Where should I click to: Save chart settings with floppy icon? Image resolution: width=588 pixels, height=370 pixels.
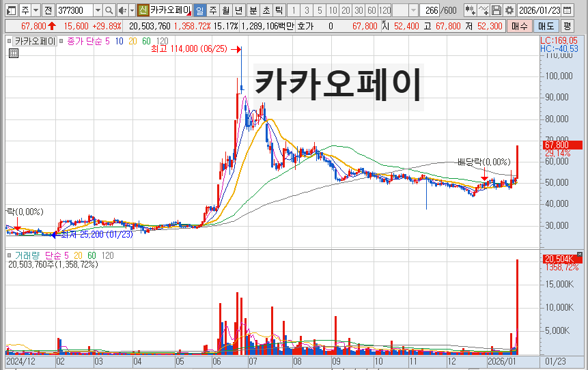tap(496, 10)
